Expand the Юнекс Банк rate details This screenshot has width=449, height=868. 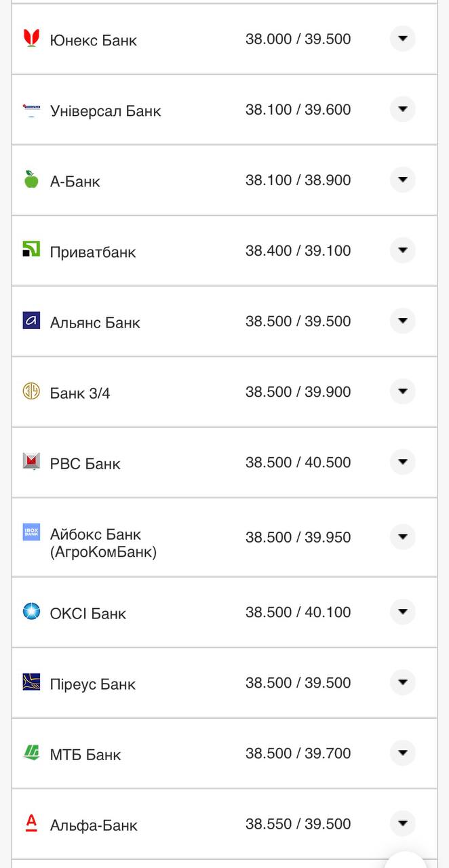[402, 39]
